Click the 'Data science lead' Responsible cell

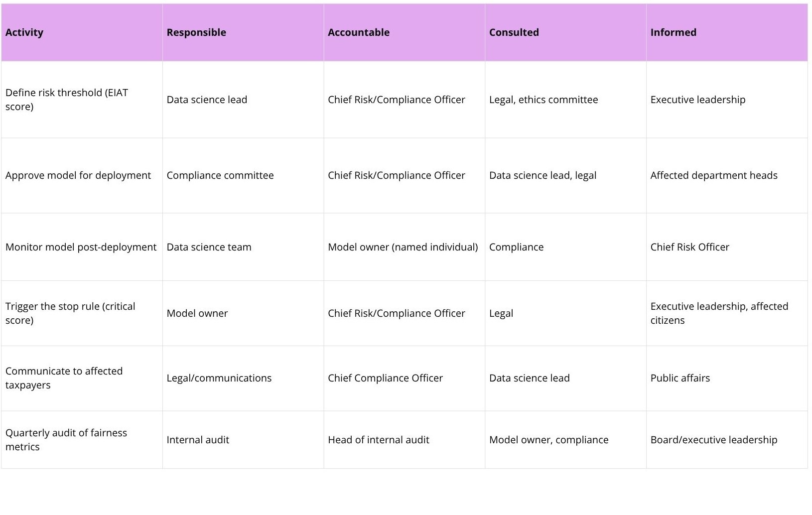click(x=243, y=100)
